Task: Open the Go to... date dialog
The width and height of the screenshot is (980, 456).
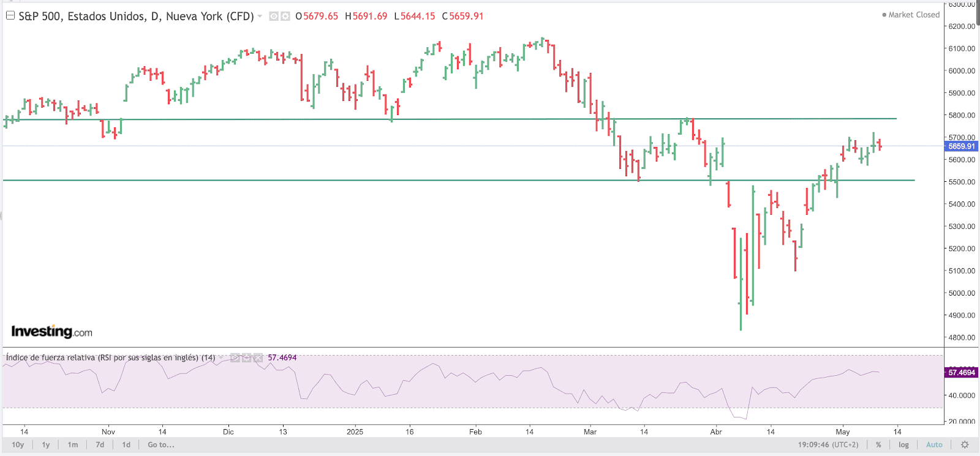Action: coord(161,445)
